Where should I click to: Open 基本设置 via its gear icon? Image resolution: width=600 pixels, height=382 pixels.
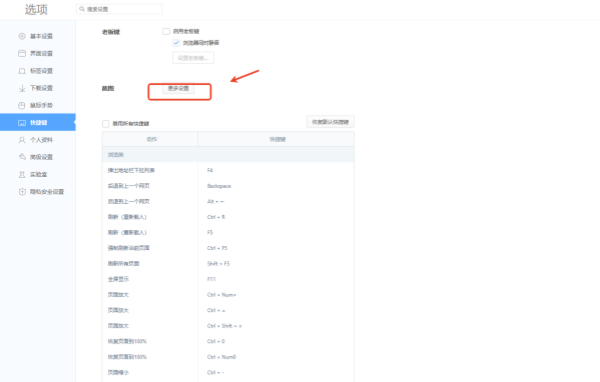coord(22,36)
